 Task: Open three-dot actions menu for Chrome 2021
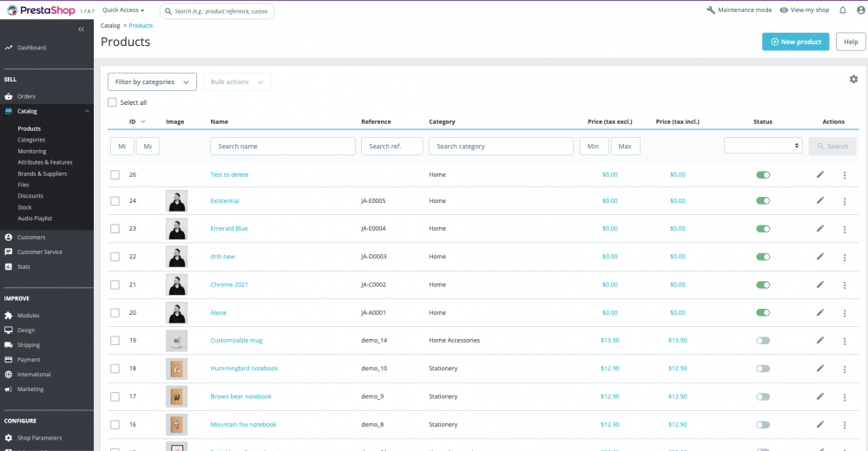845,285
